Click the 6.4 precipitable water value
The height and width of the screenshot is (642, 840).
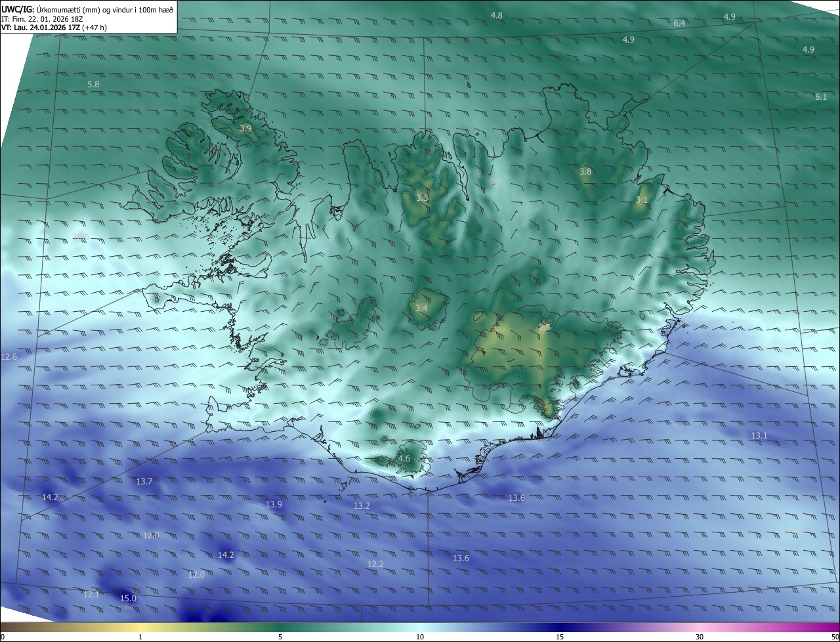click(679, 23)
